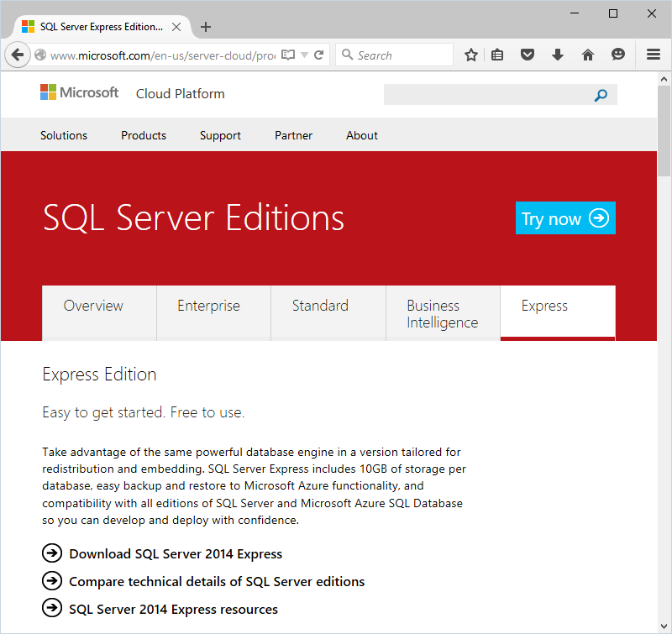Open the About menu

coord(362,135)
